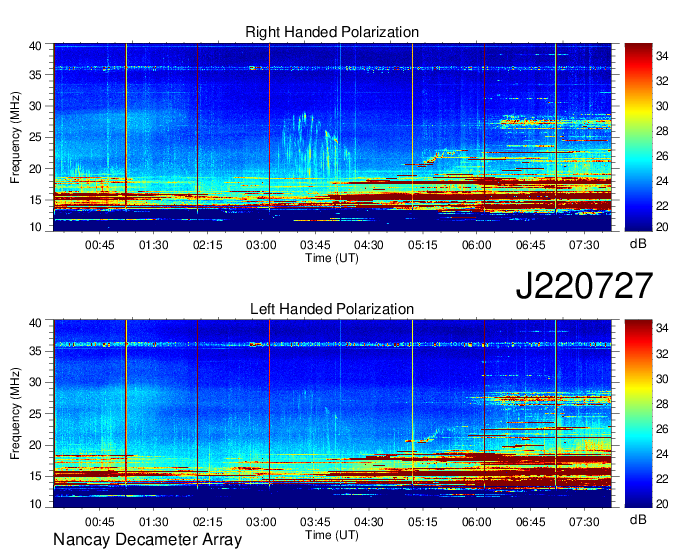Click the "01:30" tick under Left Handed plot
680x552 pixels.
(x=154, y=522)
